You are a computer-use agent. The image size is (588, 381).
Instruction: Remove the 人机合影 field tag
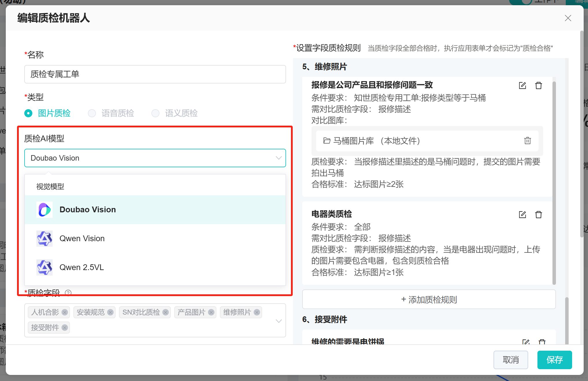coord(65,312)
